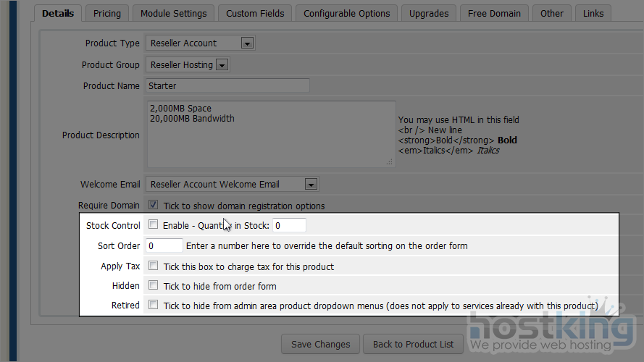The width and height of the screenshot is (644, 362).
Task: Focus the Quantity in Stock field
Action: pos(289,225)
